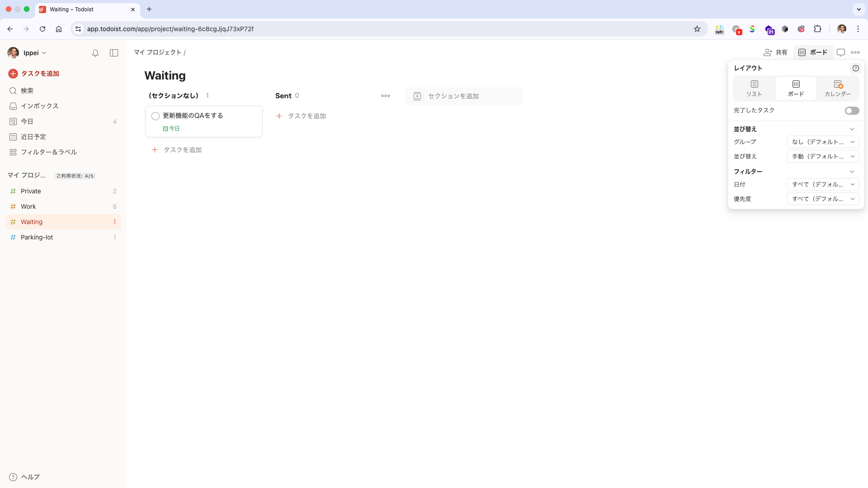Image resolution: width=868 pixels, height=488 pixels.
Task: Open the Sent section options menu
Action: [385, 96]
